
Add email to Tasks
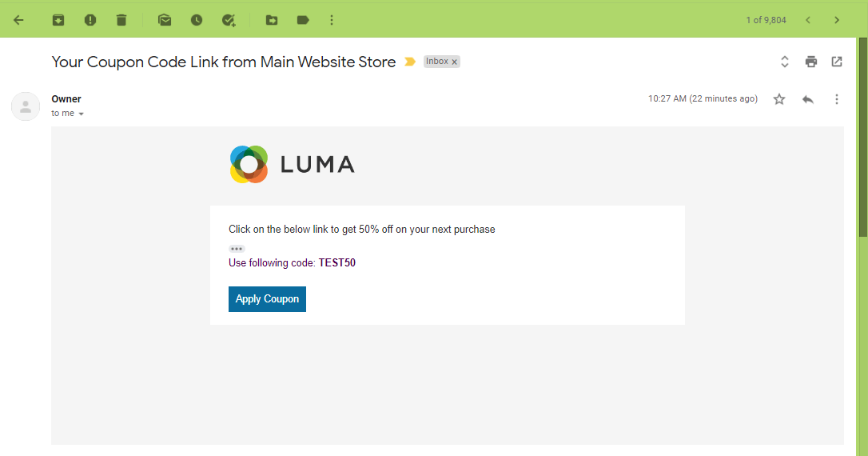pyautogui.click(x=229, y=21)
